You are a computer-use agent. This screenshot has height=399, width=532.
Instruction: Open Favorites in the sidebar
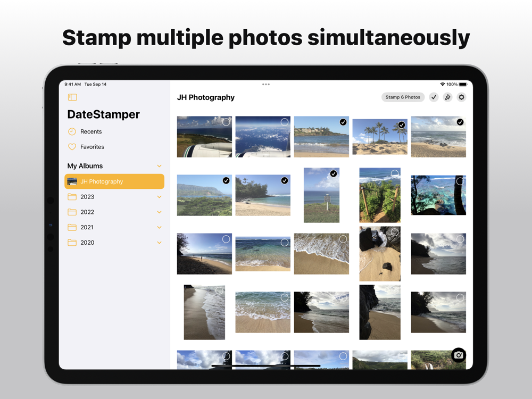tap(114, 147)
